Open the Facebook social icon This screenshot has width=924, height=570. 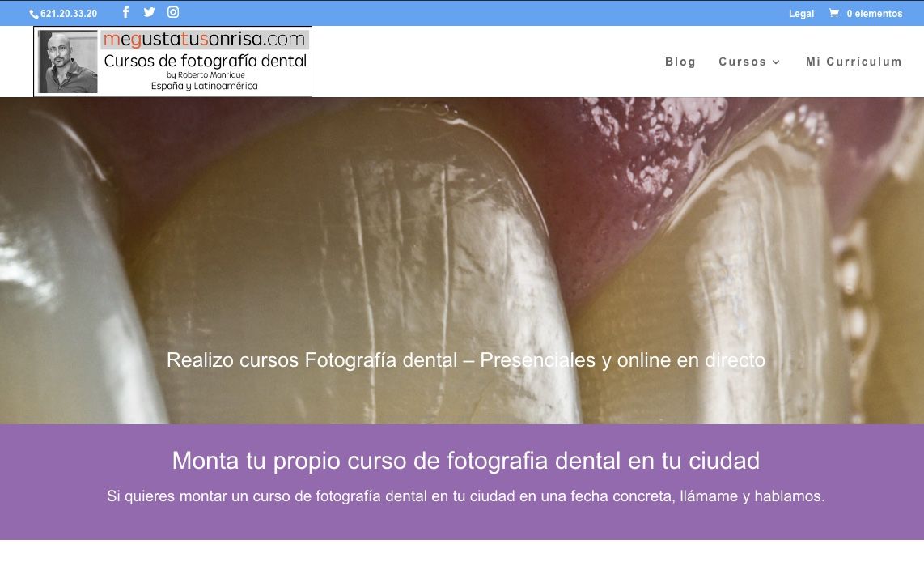point(125,12)
